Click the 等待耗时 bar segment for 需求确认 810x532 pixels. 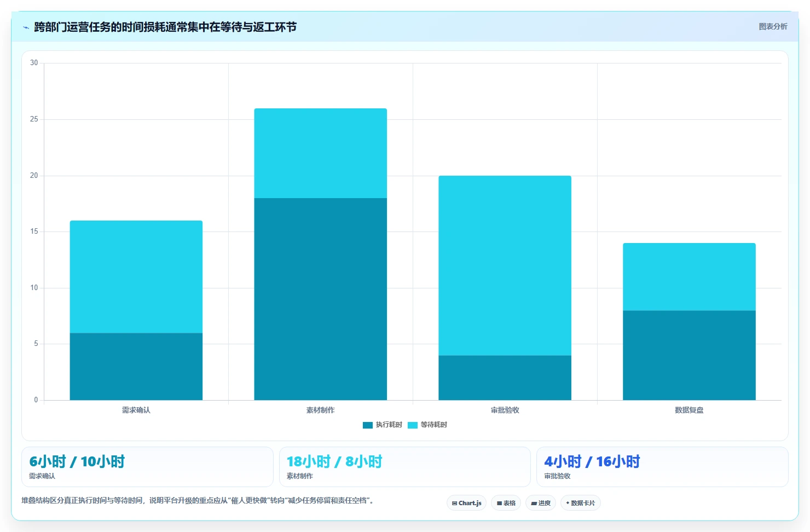pos(136,276)
